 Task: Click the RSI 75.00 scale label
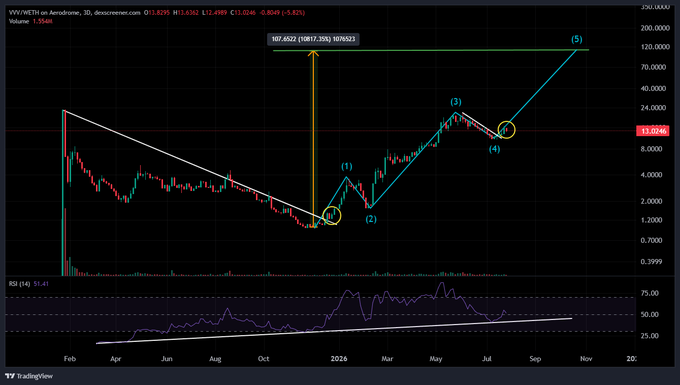[x=649, y=294]
